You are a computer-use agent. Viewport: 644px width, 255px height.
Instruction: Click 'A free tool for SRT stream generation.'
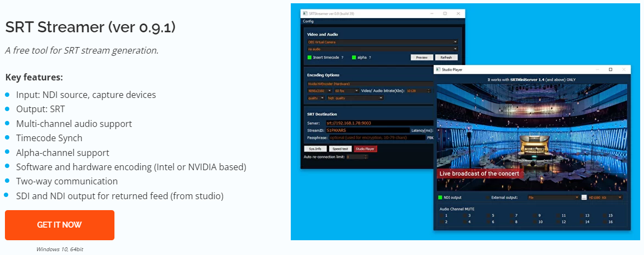click(x=82, y=50)
